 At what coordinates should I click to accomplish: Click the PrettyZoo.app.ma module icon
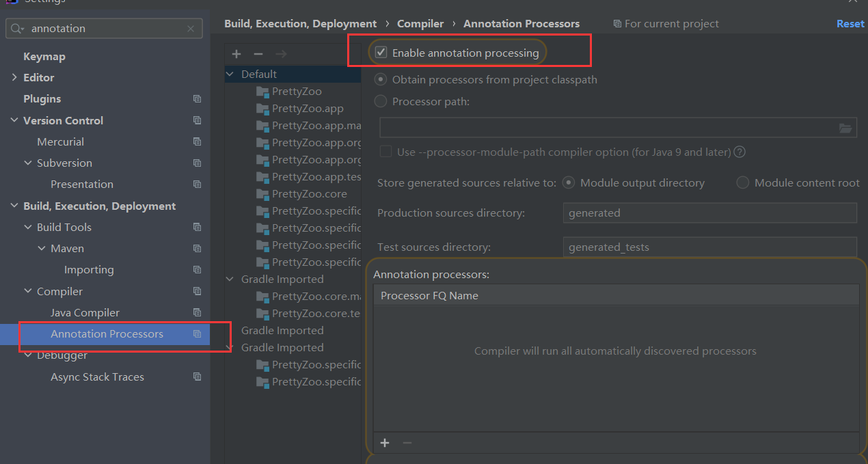pos(262,126)
